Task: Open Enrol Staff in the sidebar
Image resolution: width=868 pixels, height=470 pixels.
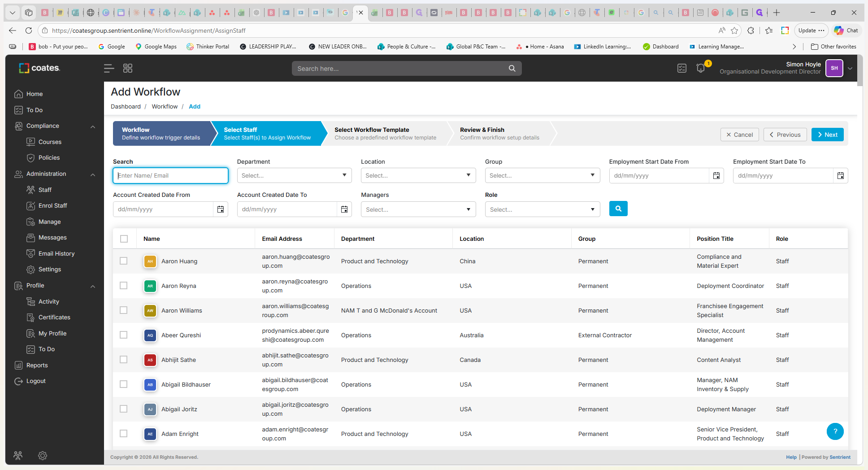Action: [x=53, y=205]
